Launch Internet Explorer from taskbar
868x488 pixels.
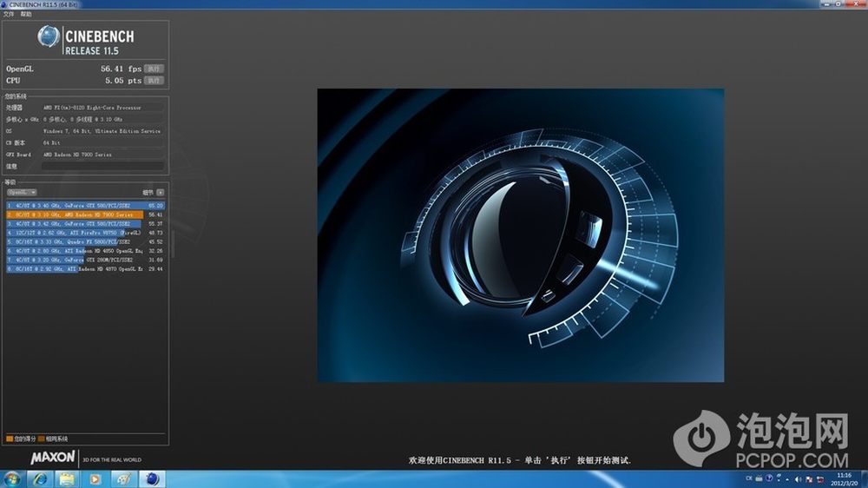pyautogui.click(x=40, y=479)
